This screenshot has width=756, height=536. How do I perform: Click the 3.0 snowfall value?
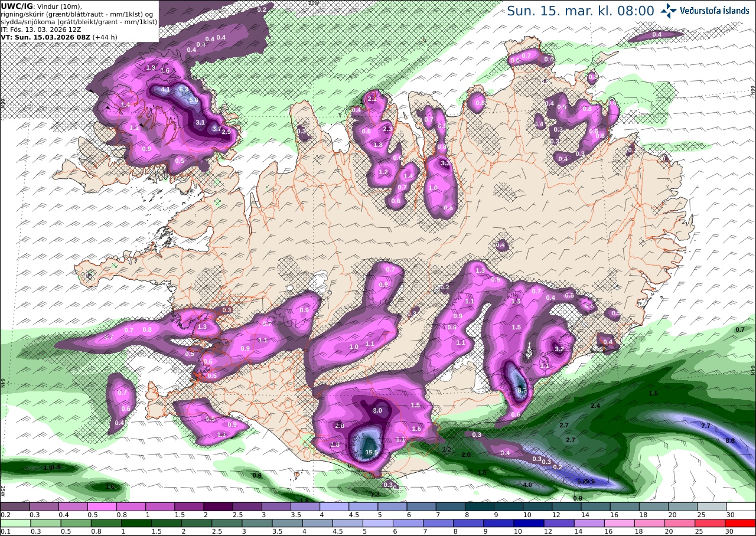point(378,410)
